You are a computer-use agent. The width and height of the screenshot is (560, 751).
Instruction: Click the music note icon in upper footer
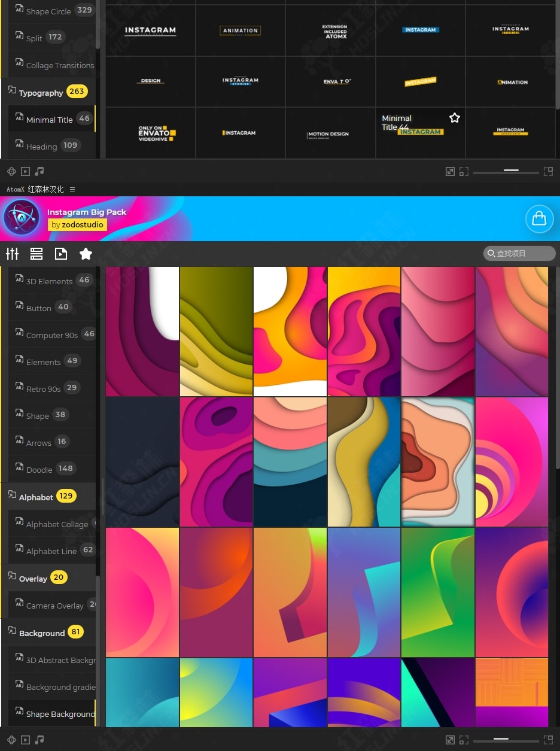pyautogui.click(x=39, y=171)
